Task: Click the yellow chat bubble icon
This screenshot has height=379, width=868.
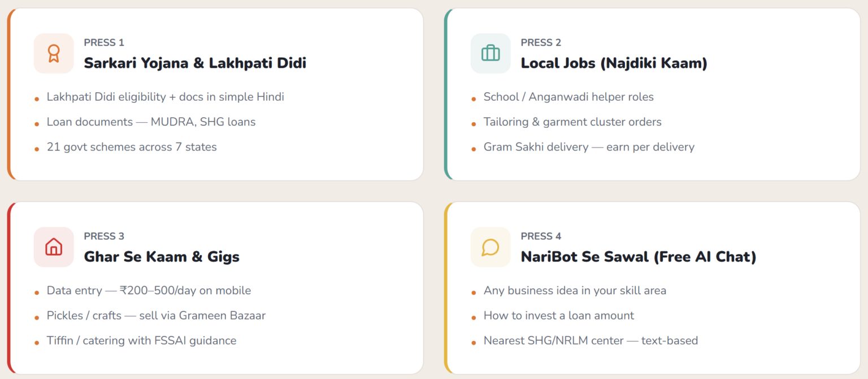Action: (490, 247)
